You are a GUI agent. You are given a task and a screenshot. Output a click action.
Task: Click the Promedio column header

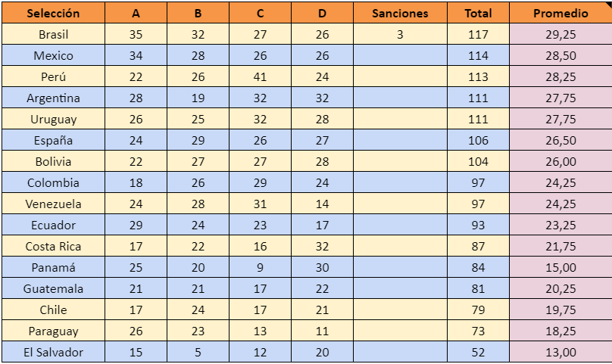[x=560, y=13]
